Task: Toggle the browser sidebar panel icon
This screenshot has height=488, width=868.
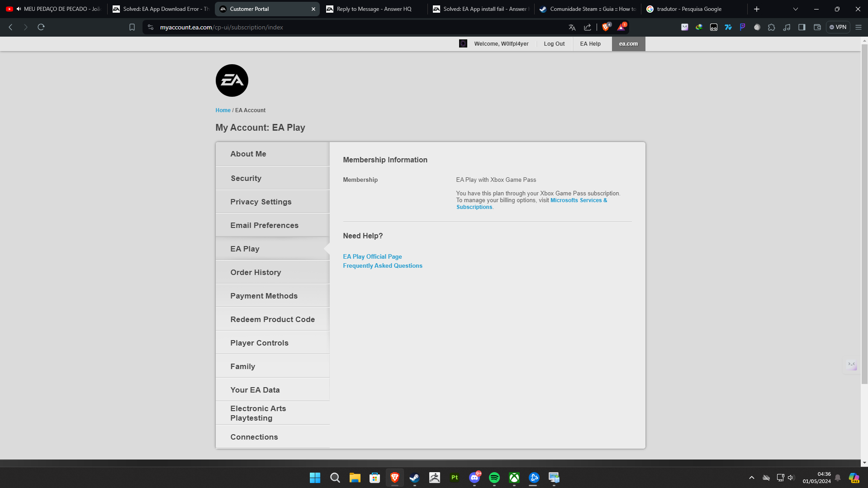Action: (802, 27)
